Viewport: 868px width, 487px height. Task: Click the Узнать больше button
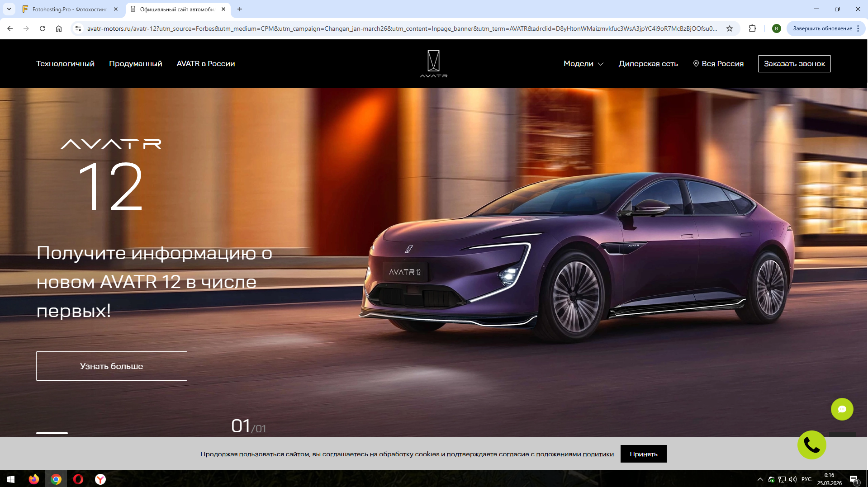pos(112,366)
